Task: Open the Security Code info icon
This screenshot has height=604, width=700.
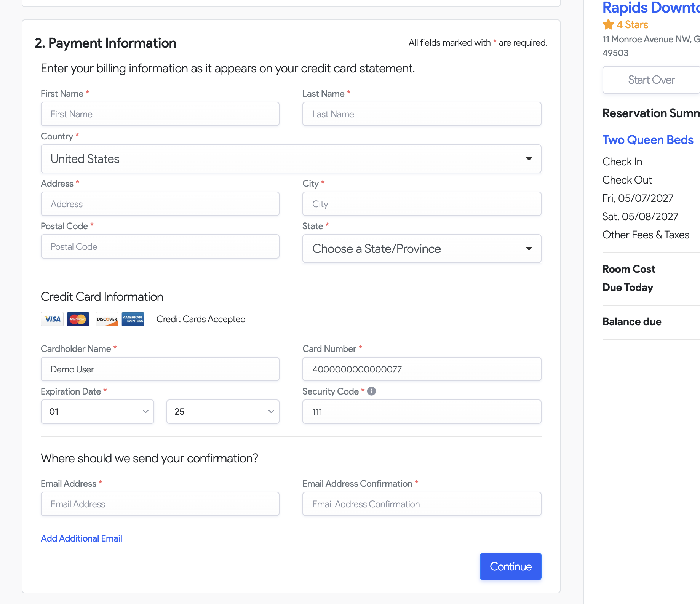Action: click(x=372, y=391)
